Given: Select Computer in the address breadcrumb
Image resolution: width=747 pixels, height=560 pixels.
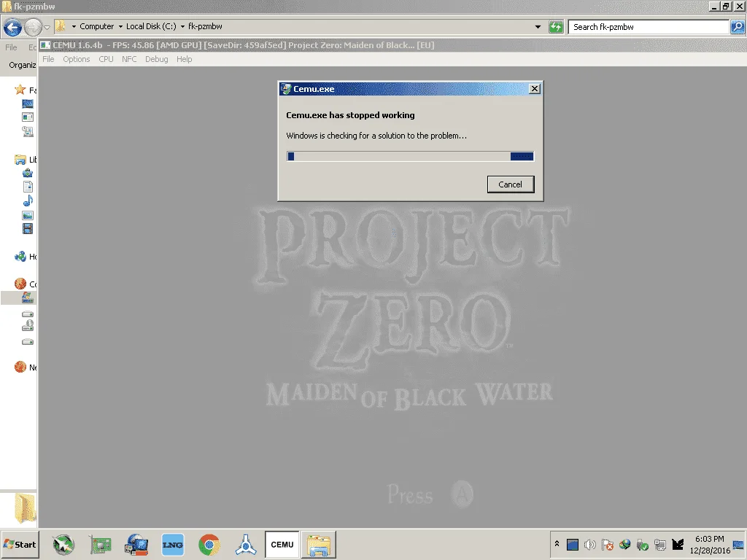Looking at the screenshot, I should point(97,27).
